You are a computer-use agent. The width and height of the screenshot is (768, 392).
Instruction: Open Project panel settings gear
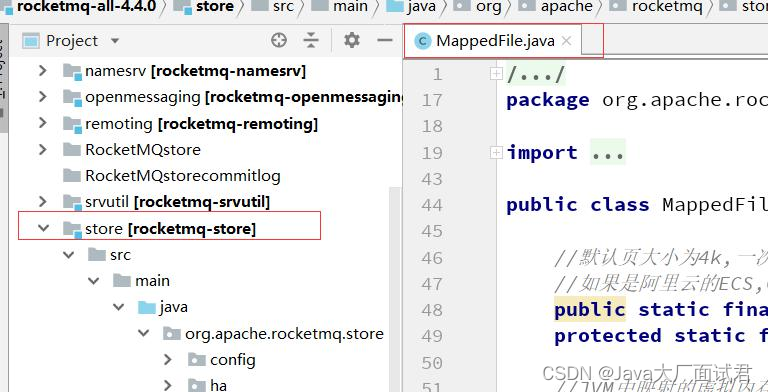[352, 40]
